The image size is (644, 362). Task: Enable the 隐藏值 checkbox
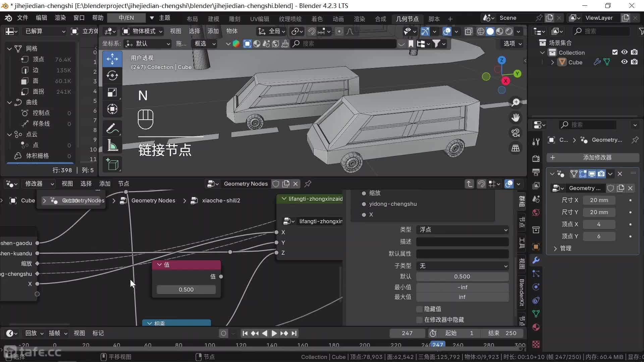[419, 309]
